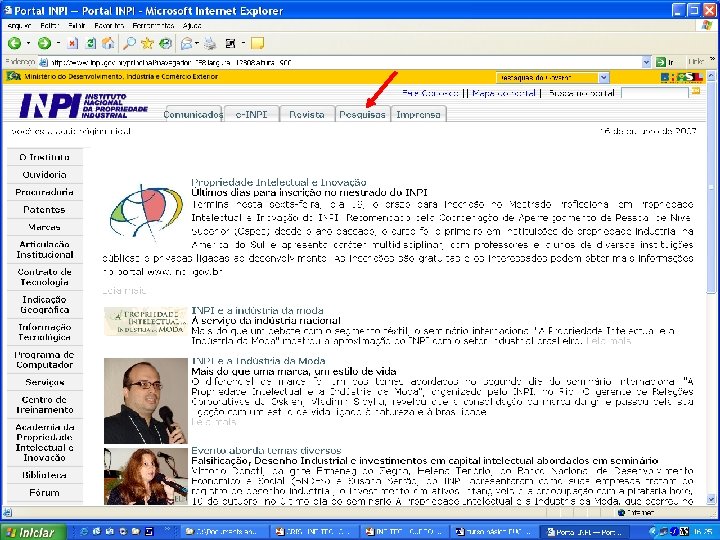
Task: Open Articulação Institucional in the sidebar
Action: click(x=45, y=249)
